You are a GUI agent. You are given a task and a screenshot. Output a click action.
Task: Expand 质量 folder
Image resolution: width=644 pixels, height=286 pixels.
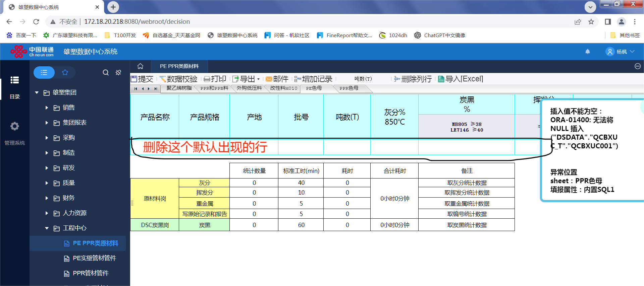tap(47, 183)
